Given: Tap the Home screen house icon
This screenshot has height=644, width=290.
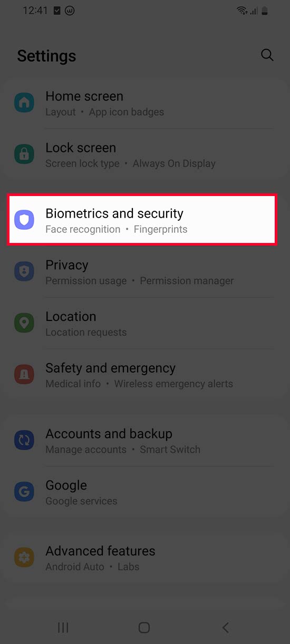Looking at the screenshot, I should click(24, 103).
